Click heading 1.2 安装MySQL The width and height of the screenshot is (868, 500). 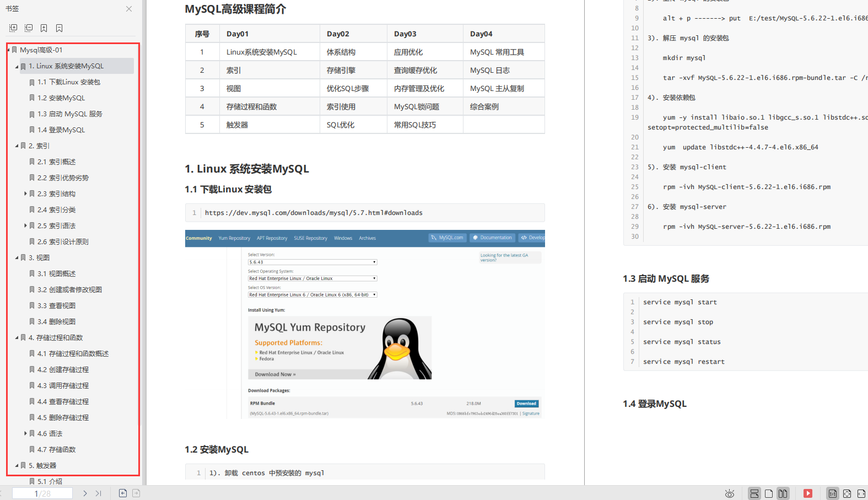tap(217, 450)
